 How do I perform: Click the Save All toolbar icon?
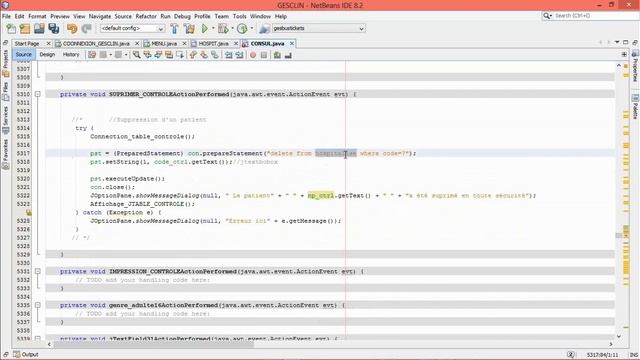click(54, 29)
